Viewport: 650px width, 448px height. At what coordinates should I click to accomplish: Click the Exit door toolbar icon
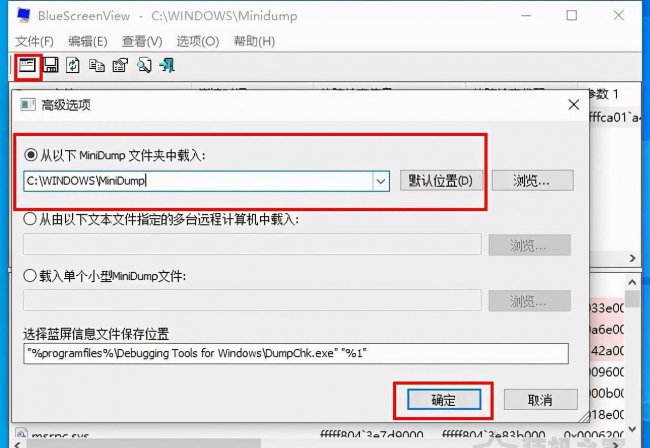tap(167, 65)
